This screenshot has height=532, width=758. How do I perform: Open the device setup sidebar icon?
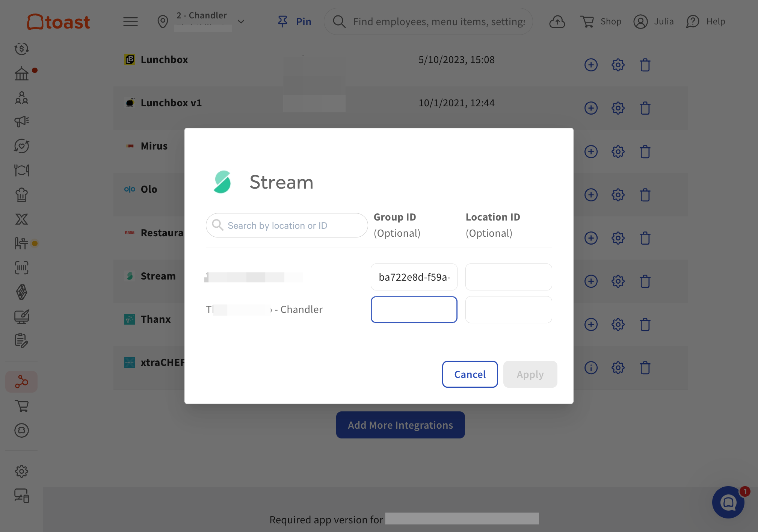tap(22, 496)
